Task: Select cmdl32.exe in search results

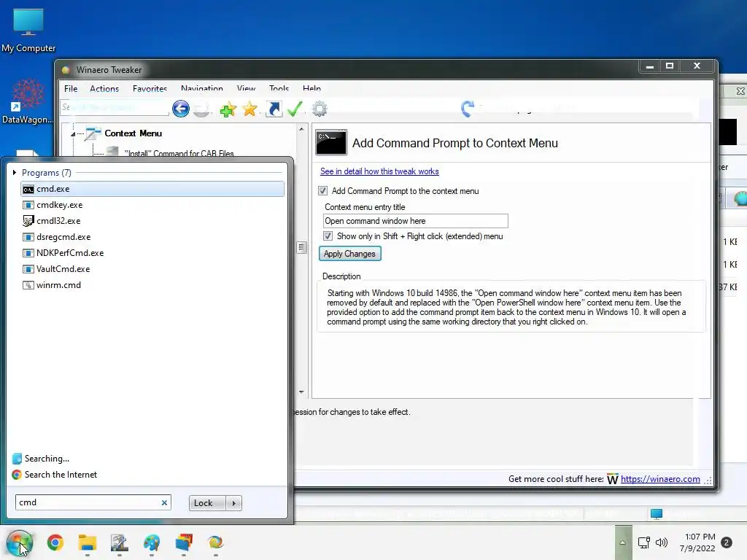Action: tap(152, 221)
